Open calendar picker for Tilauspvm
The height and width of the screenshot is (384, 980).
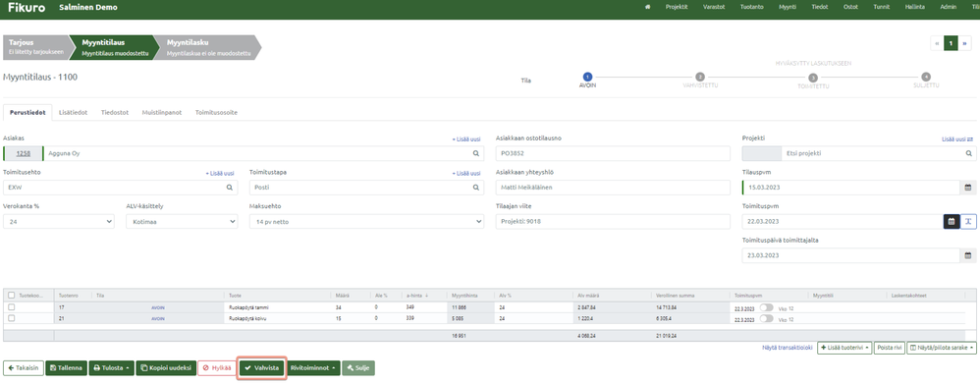(967, 188)
